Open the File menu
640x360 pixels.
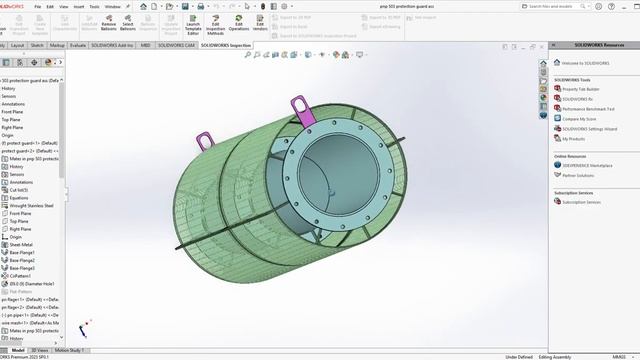[x=38, y=7]
